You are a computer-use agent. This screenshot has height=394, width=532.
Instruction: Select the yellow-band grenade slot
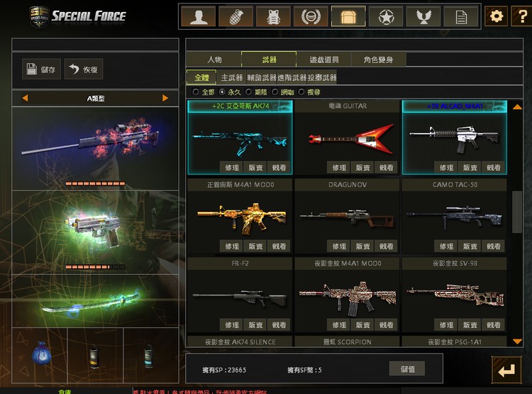point(95,355)
